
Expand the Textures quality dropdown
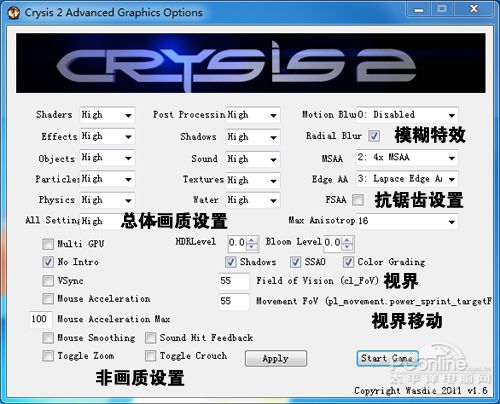[x=253, y=180]
